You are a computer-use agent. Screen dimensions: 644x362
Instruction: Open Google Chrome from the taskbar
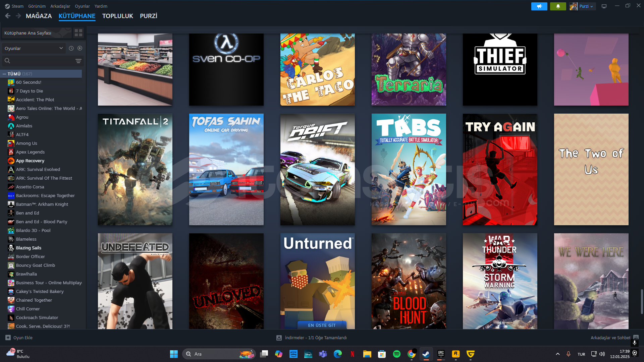click(x=411, y=354)
